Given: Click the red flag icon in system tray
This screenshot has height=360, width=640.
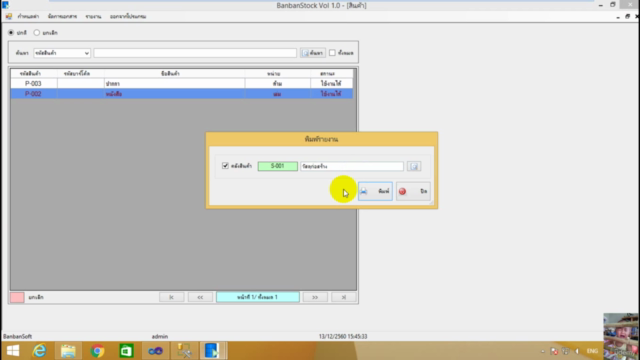Looking at the screenshot, I should (554, 351).
